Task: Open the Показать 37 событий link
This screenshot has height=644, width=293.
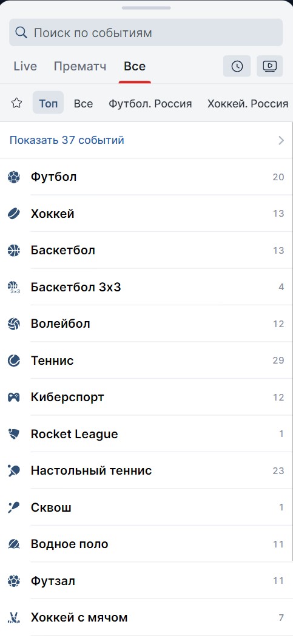Action: pos(67,140)
